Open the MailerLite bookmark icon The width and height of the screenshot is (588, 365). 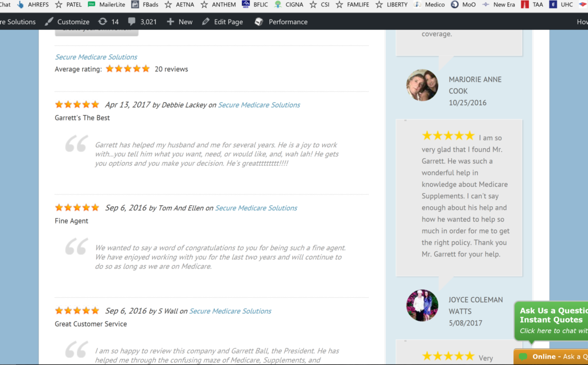(92, 5)
